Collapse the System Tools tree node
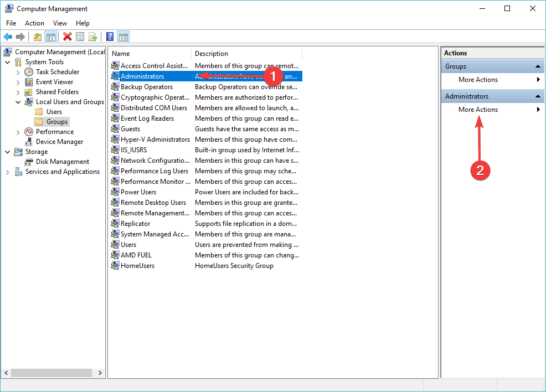Image resolution: width=546 pixels, height=392 pixels. (x=8, y=63)
